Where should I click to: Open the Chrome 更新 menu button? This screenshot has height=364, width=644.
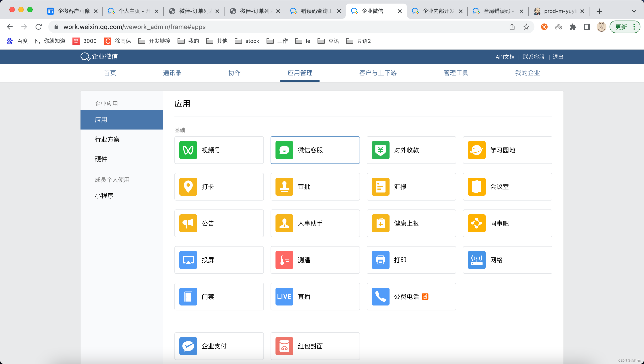click(x=625, y=27)
